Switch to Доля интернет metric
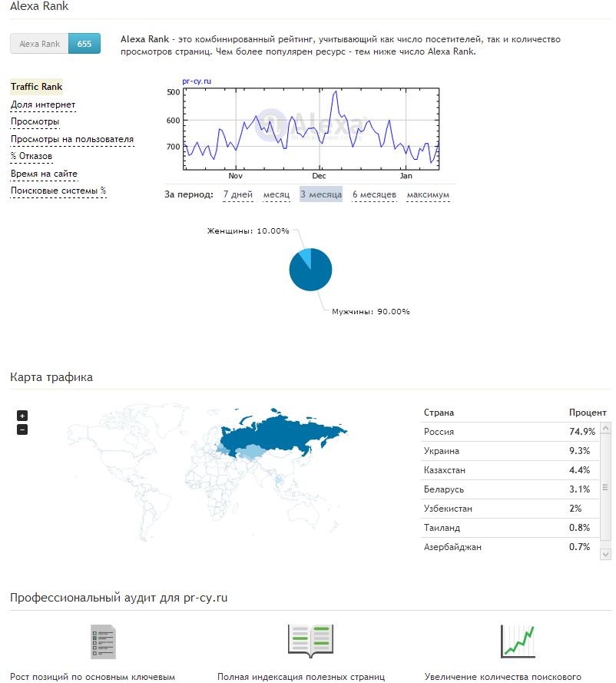 coord(43,105)
